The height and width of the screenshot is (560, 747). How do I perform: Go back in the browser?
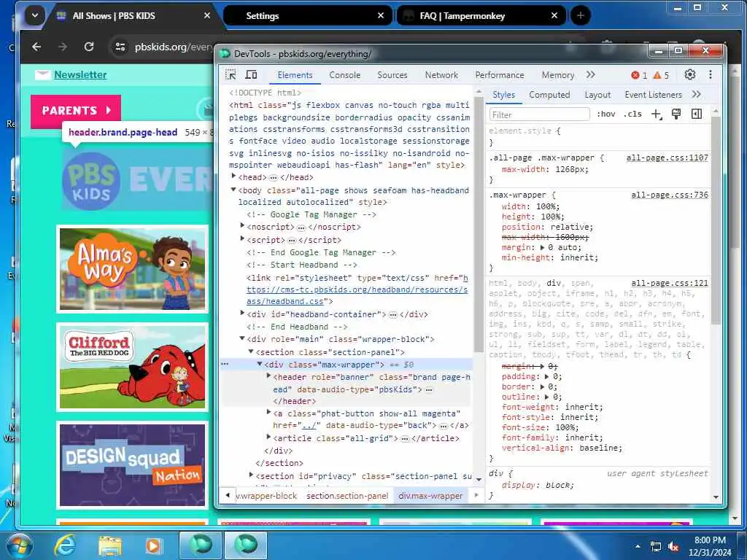pos(36,47)
